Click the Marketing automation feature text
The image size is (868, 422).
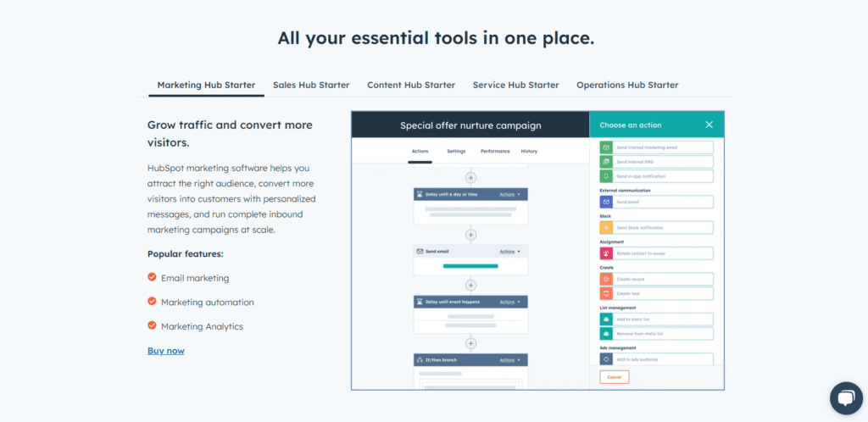[208, 303]
